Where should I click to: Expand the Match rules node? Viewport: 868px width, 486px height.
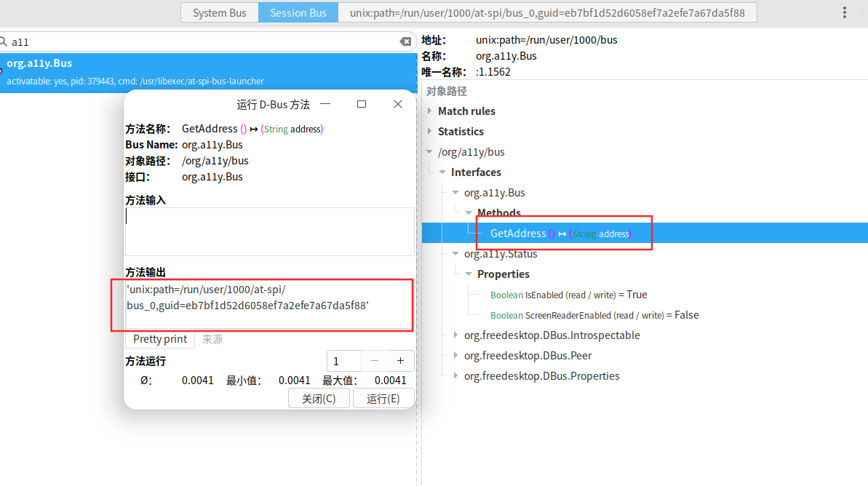click(x=430, y=111)
